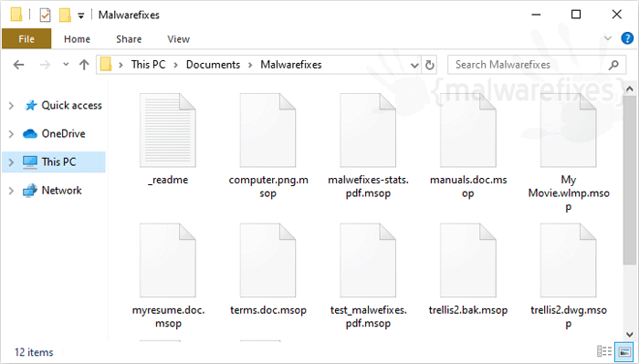Click the OneDrive cloud icon
Viewport: 639px width, 364px height.
click(x=30, y=133)
